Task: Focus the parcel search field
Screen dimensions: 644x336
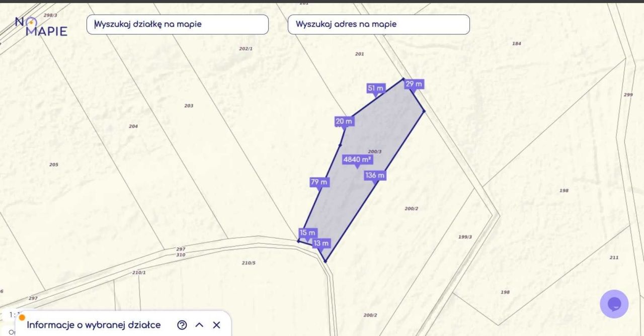Action: (177, 24)
